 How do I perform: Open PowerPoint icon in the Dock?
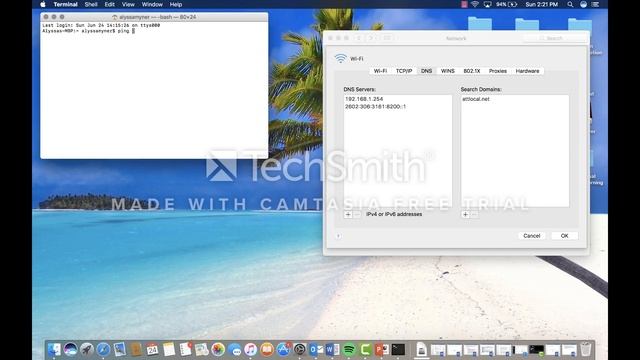pyautogui.click(x=382, y=350)
